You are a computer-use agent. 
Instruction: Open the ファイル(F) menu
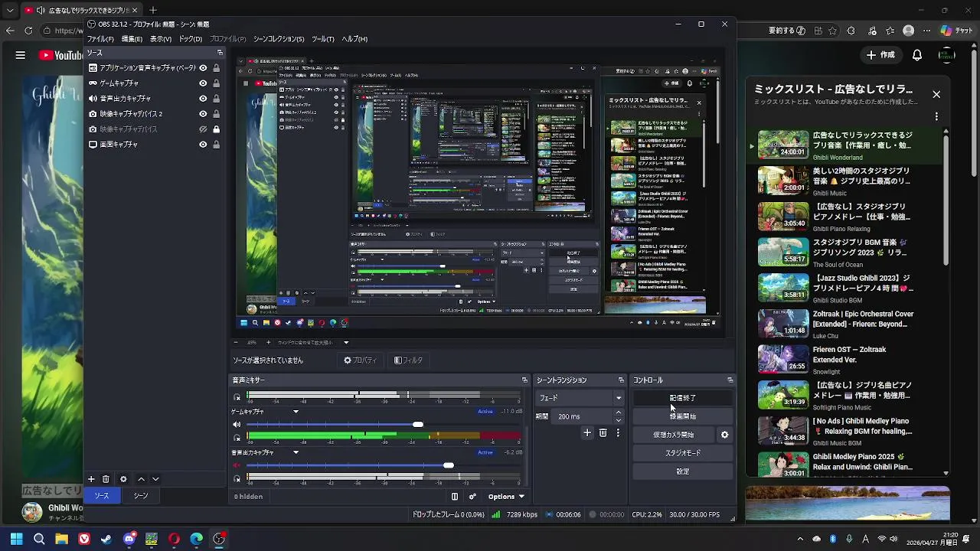tap(100, 39)
